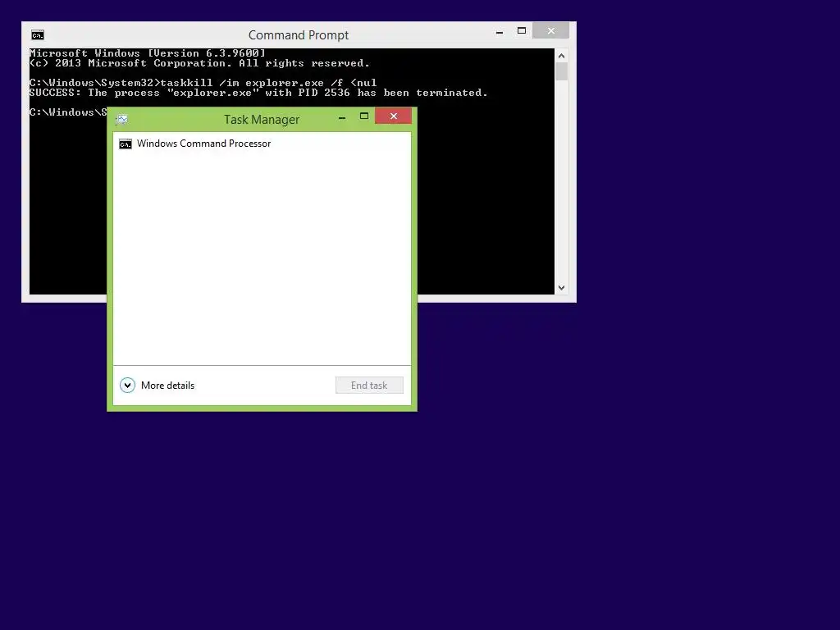Click the Command Prompt title text

coord(299,35)
